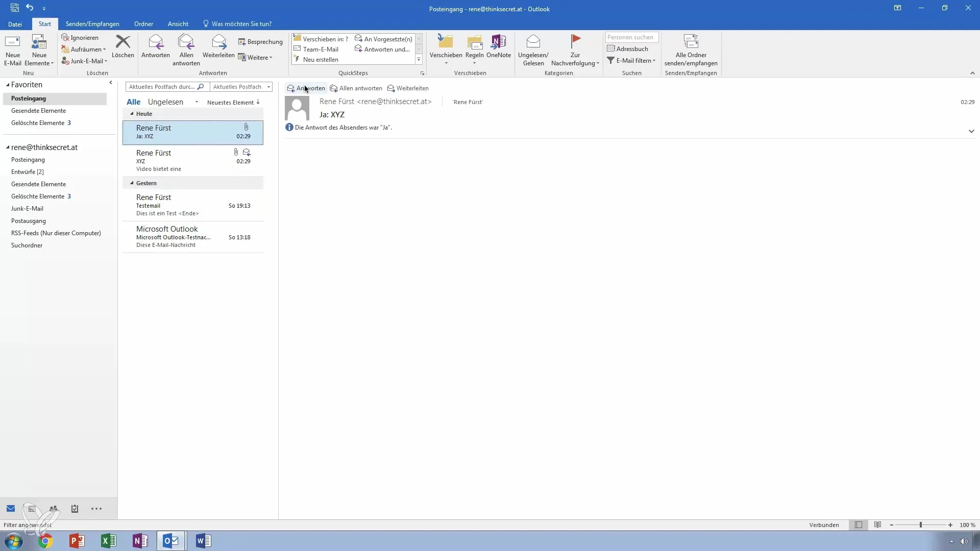Screen dimensions: 980x551
Task: Expand message header chevron in reading pane
Action: 971,131
